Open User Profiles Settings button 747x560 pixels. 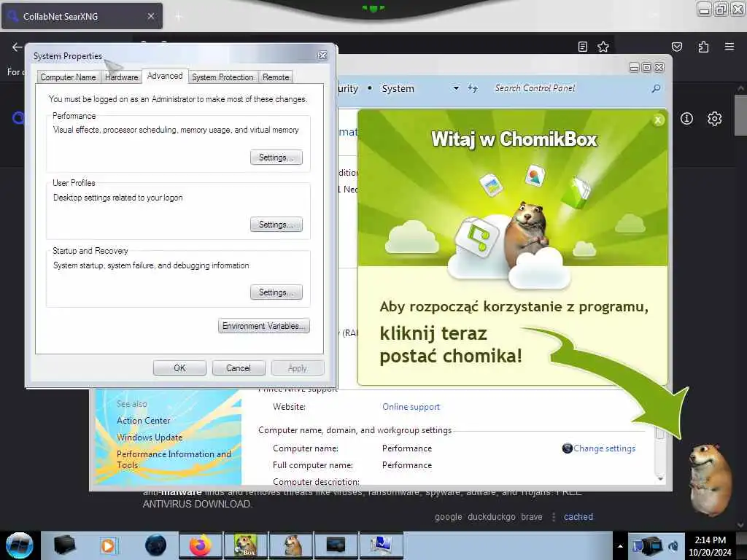click(x=276, y=225)
